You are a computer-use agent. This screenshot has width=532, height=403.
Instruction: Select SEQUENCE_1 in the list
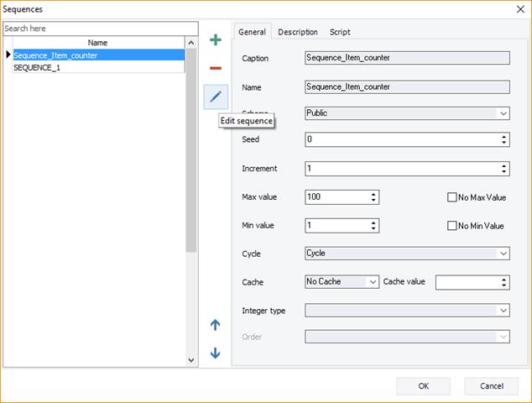coord(99,67)
